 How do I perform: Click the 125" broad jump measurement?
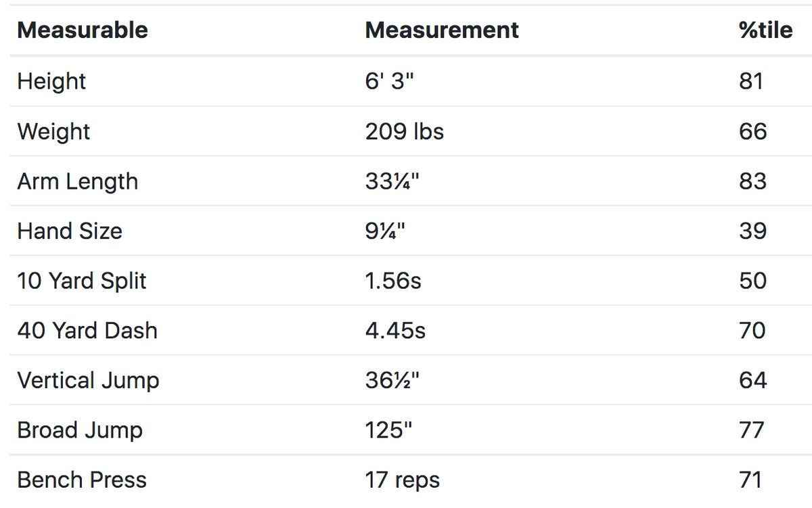pos(388,430)
